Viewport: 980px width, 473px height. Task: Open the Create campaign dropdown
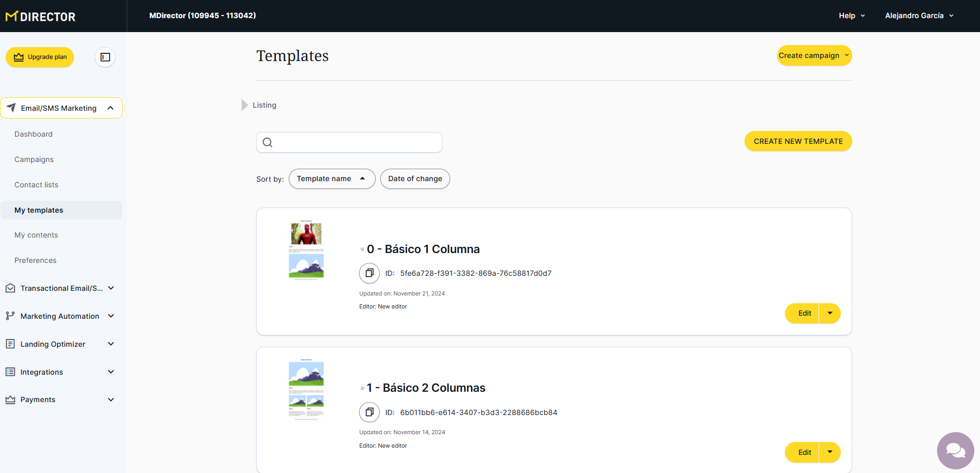pyautogui.click(x=814, y=56)
